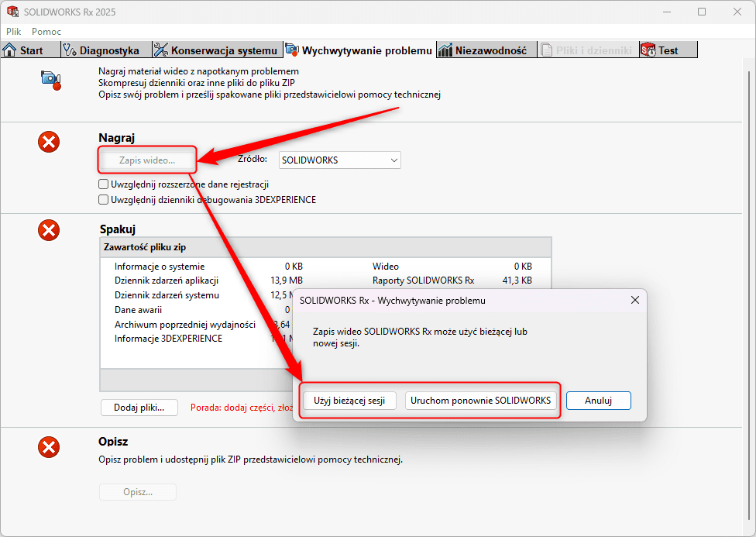The image size is (756, 537).
Task: Click the red X status icon beside Spakuj
Action: [49, 230]
